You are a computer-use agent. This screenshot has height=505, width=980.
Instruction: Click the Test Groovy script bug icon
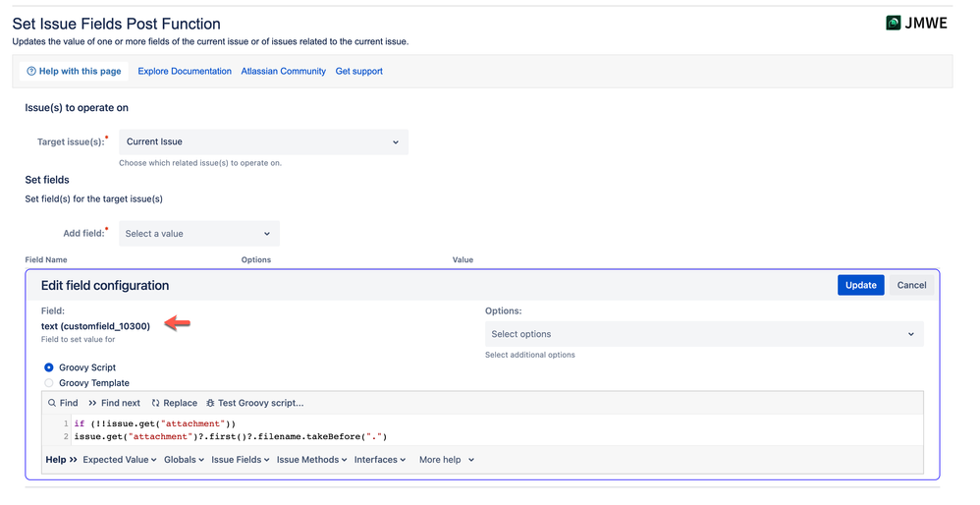pyautogui.click(x=210, y=403)
